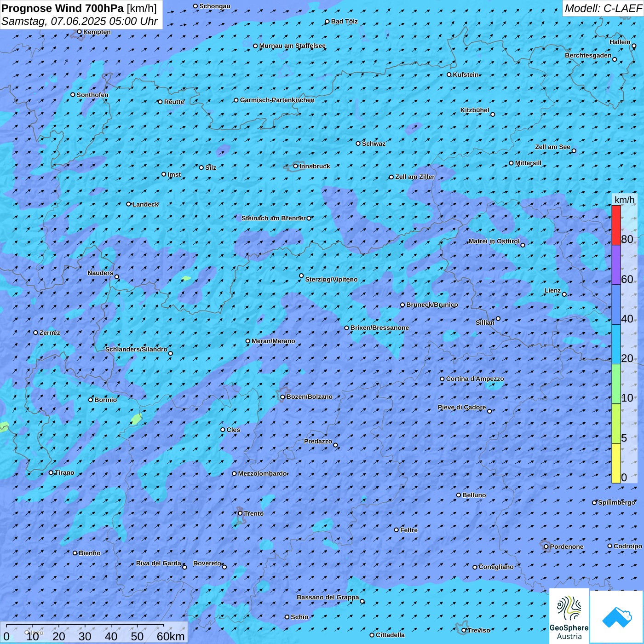Image resolution: width=644 pixels, height=644 pixels.
Task: Select the Innsbruck city marker dot
Action: click(x=296, y=166)
